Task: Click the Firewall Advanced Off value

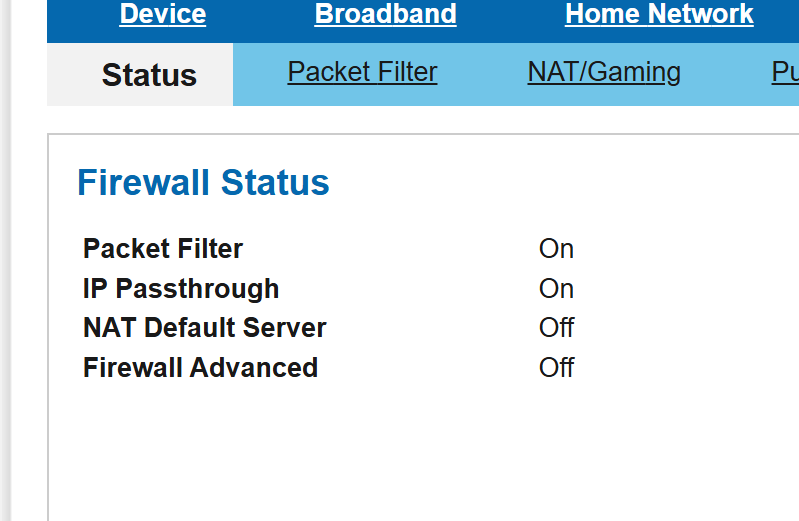Action: (556, 368)
